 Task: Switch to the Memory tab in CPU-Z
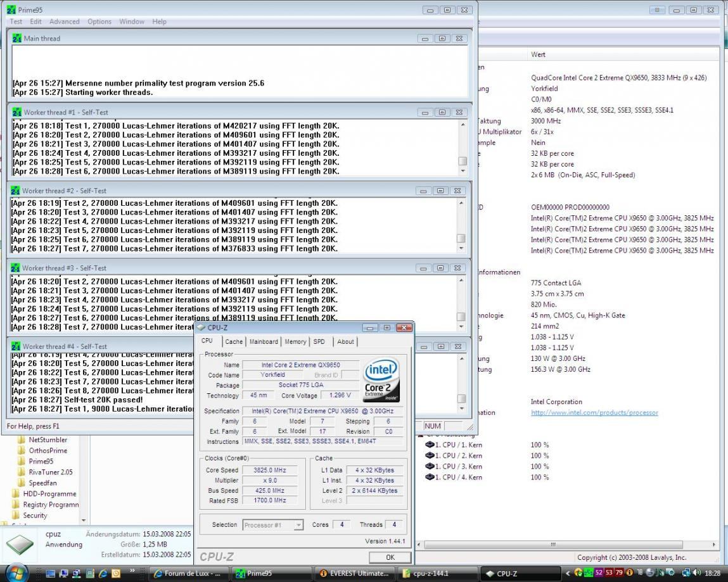(x=295, y=341)
